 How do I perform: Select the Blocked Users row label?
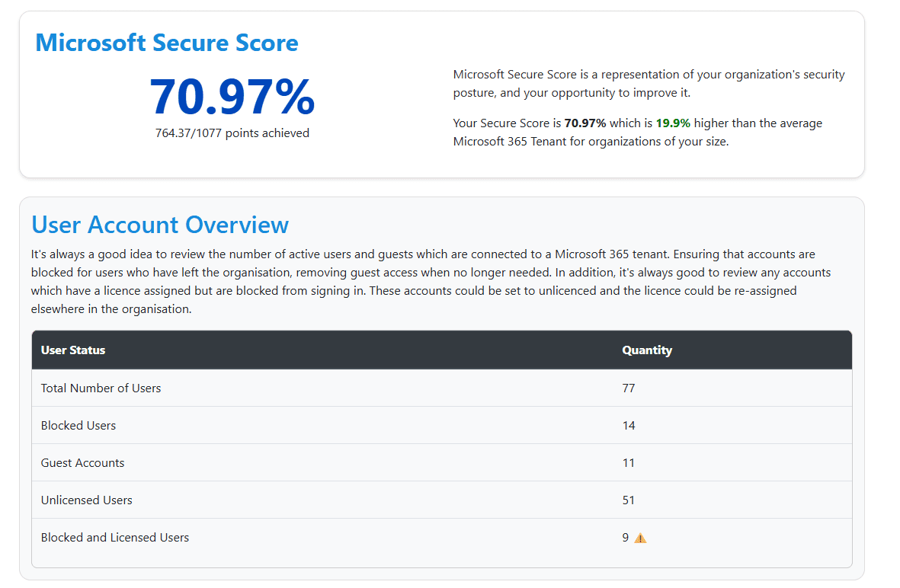78,426
